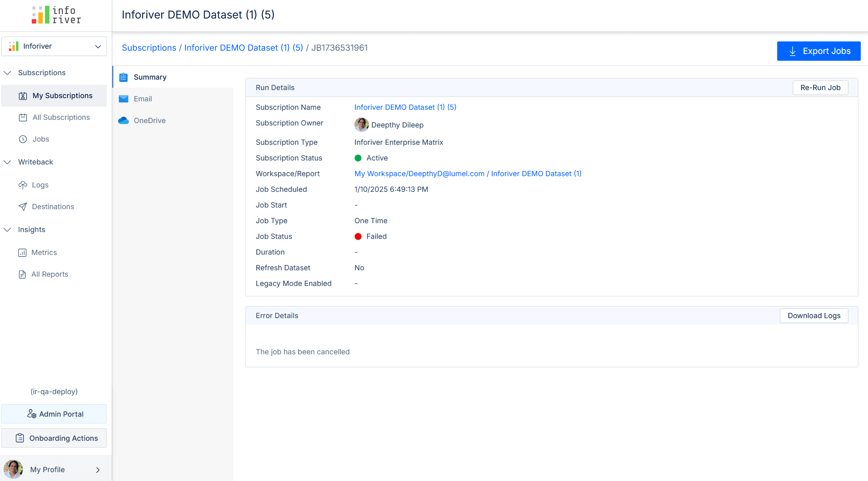Viewport: 868px width, 481px height.
Task: Click the (ir-qa-deploy) environment label
Action: (x=54, y=392)
